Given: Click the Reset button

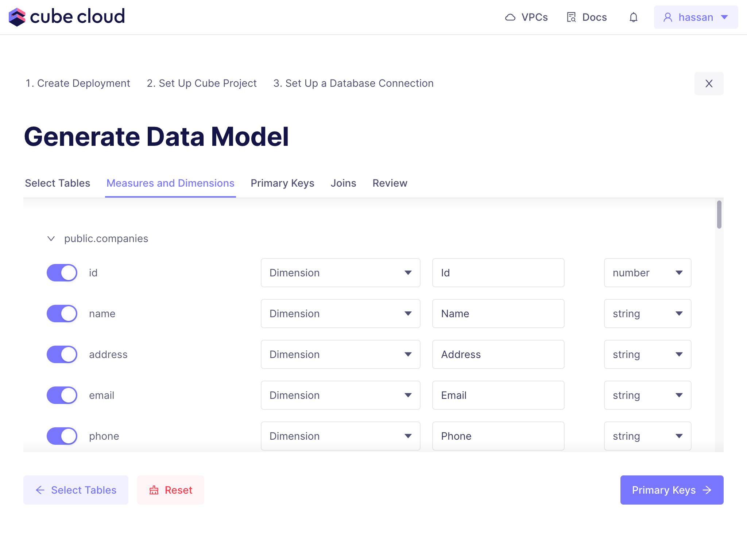Looking at the screenshot, I should click(x=171, y=490).
